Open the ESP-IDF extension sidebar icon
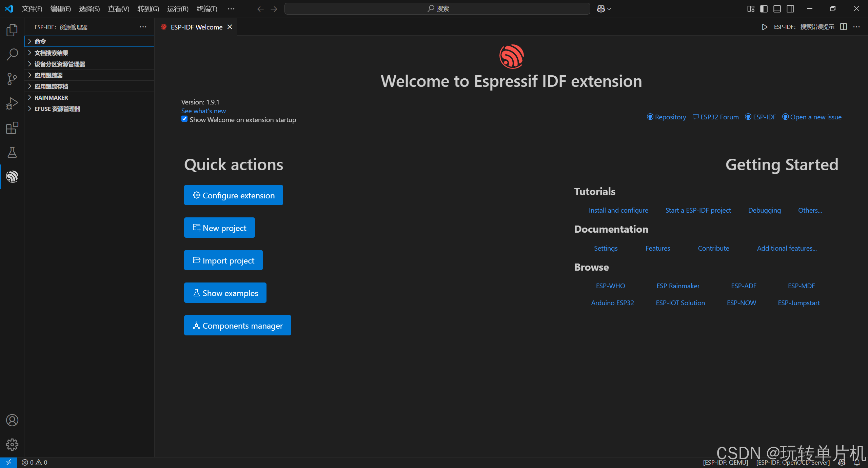Screen dimensions: 868x468 pyautogui.click(x=12, y=176)
